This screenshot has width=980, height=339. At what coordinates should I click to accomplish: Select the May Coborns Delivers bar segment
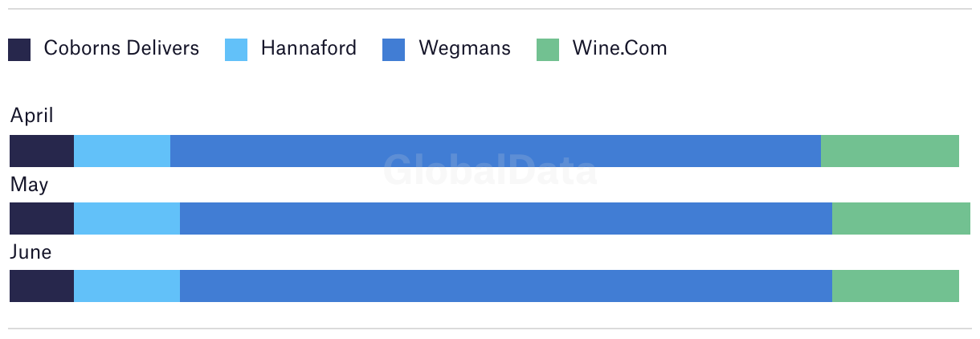coord(42,219)
